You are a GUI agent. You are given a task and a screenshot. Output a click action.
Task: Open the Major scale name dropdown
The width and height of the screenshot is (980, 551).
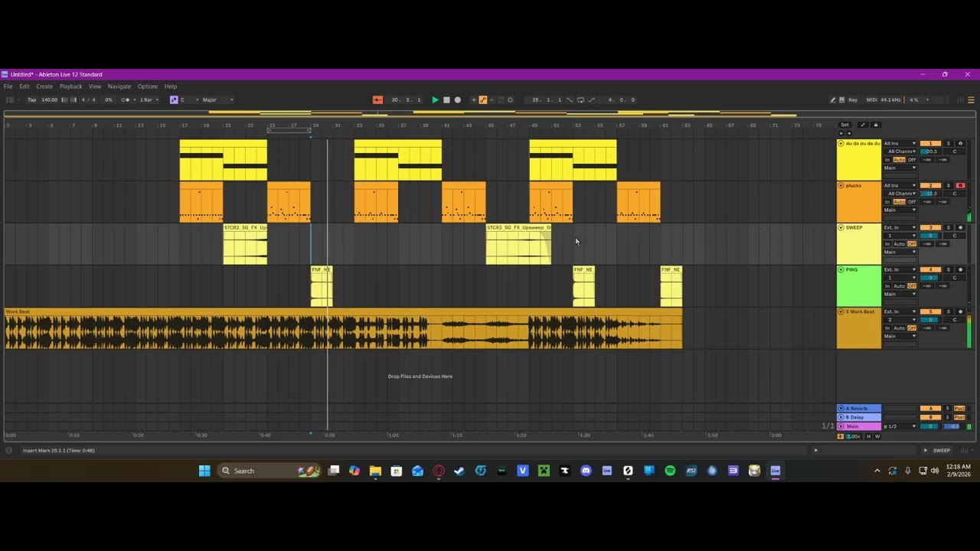[218, 99]
